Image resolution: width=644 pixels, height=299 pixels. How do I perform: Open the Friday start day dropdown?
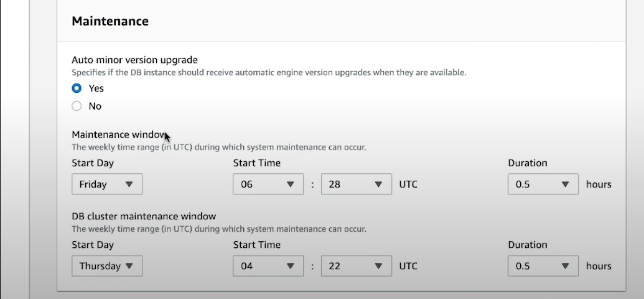[x=107, y=184]
